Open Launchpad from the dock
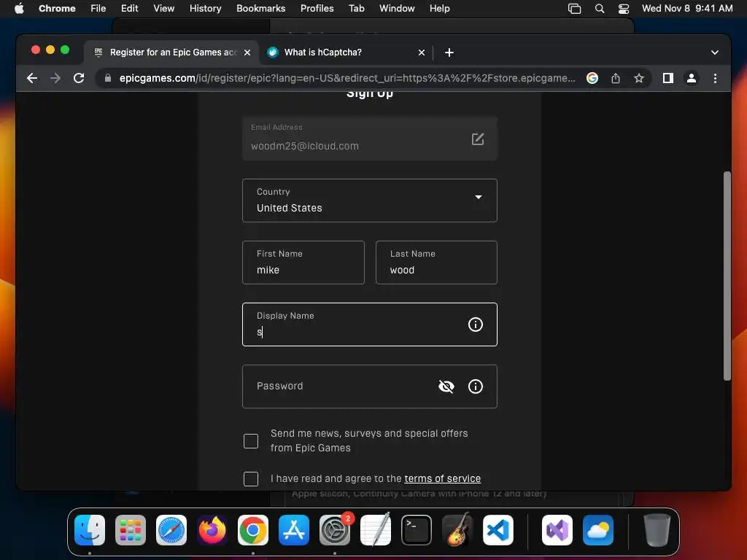Screen dimensions: 747x560 [x=131, y=530]
